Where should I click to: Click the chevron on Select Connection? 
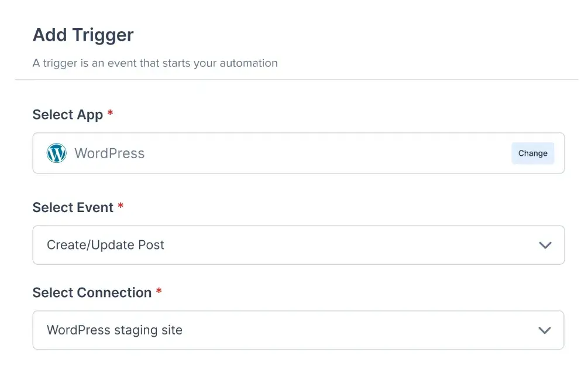[545, 330]
